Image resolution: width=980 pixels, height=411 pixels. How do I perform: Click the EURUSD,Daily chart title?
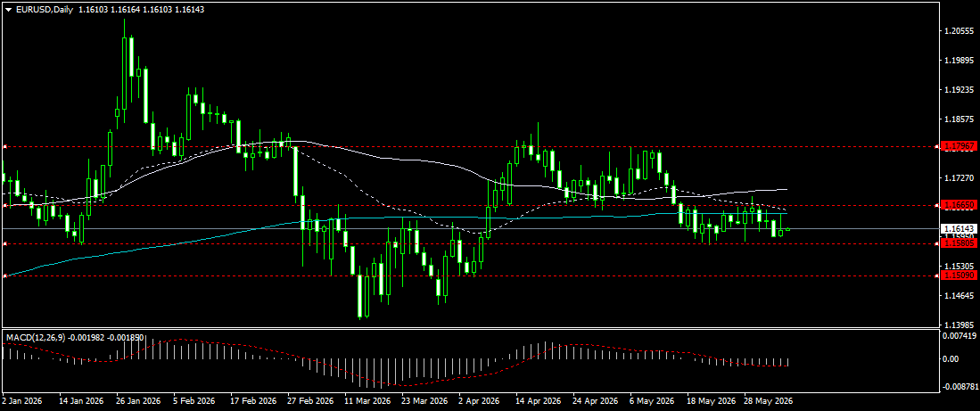pos(43,10)
